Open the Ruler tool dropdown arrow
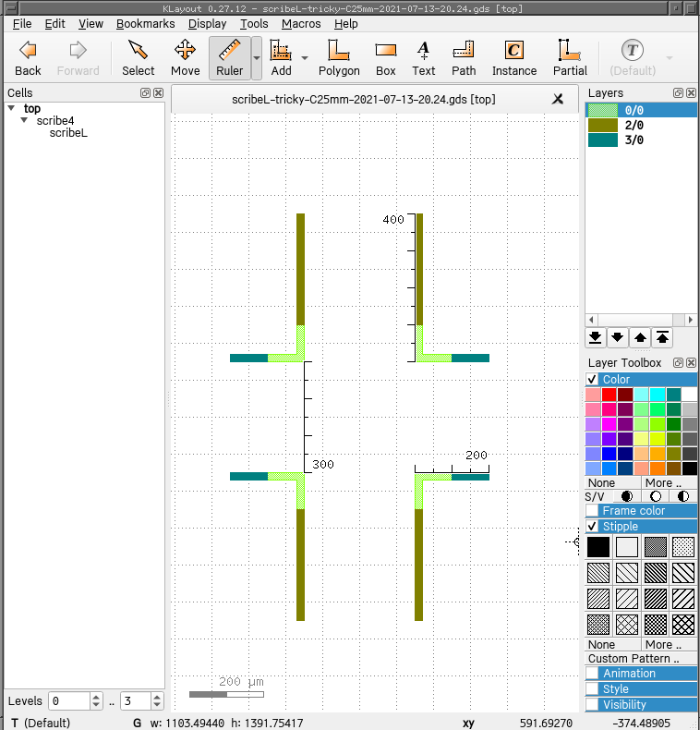 click(x=257, y=58)
